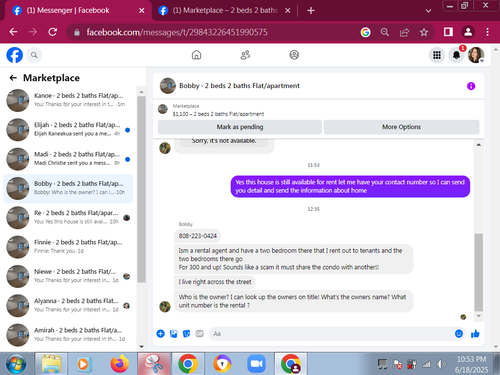Click the message text input field
The width and height of the screenshot is (500, 375).
pyautogui.click(x=333, y=334)
